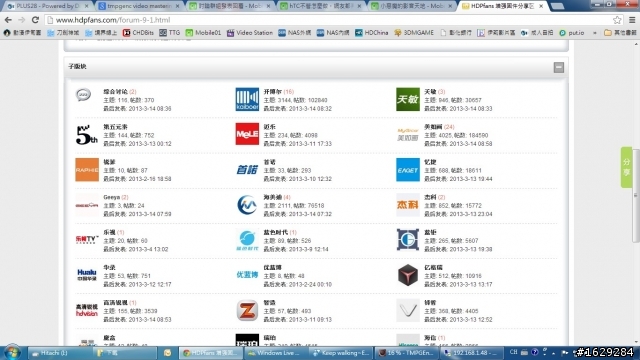Open the 华录 board title link

(x=109, y=267)
